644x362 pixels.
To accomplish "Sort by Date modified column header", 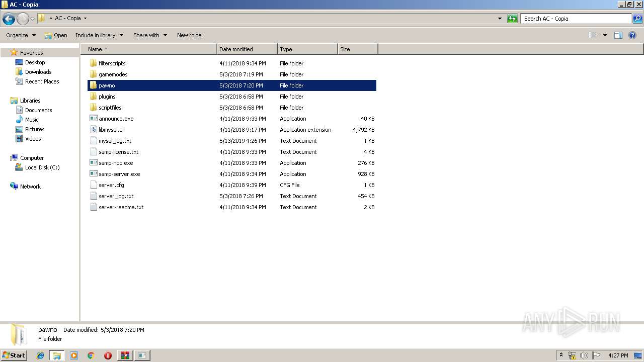I will click(x=247, y=49).
